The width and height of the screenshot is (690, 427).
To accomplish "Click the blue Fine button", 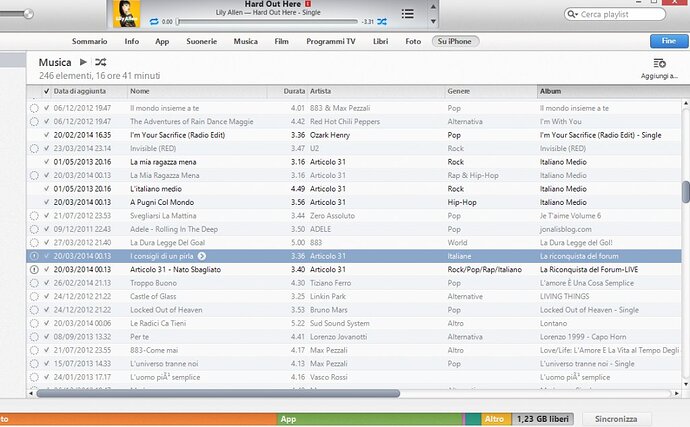I will tap(669, 41).
